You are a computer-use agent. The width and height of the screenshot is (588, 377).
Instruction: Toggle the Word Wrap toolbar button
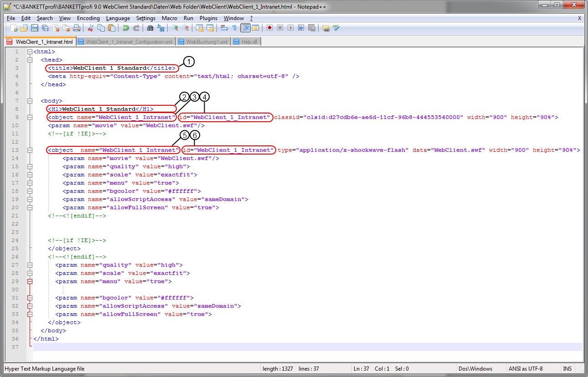pos(224,28)
